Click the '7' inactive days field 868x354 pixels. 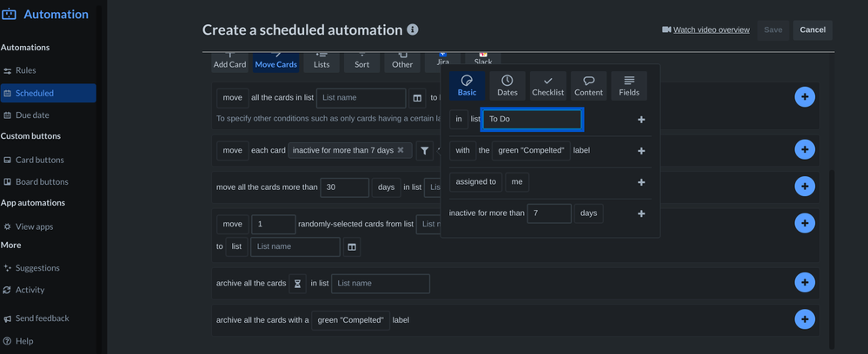(549, 213)
